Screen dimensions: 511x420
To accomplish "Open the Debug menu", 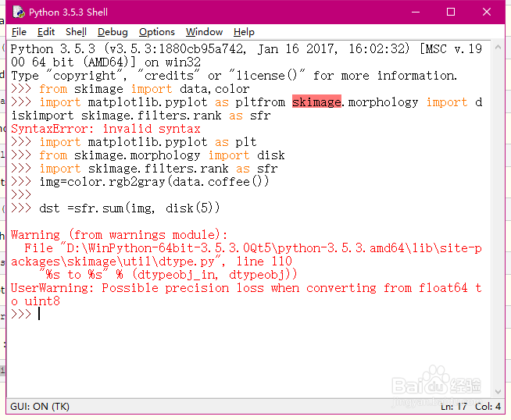I will (x=113, y=32).
